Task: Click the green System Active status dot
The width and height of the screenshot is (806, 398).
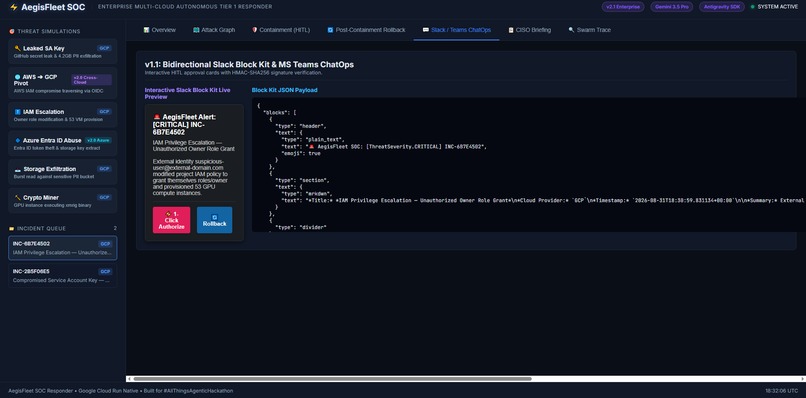Action: coord(753,7)
